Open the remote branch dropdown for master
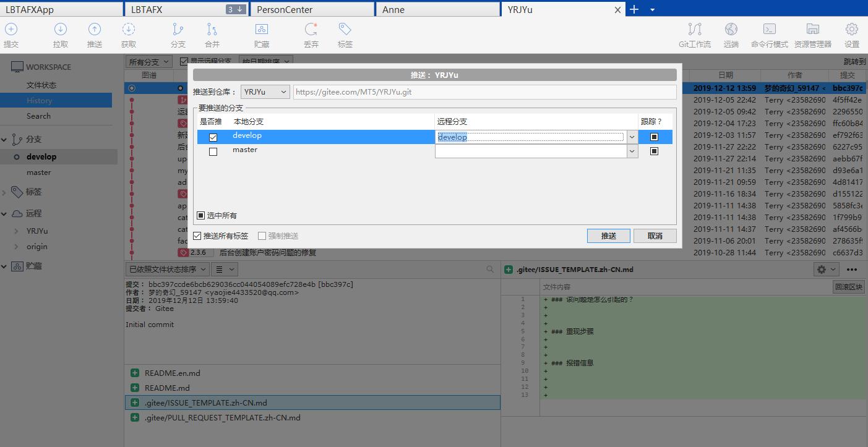Screen dimensions: 868x447 pos(632,151)
